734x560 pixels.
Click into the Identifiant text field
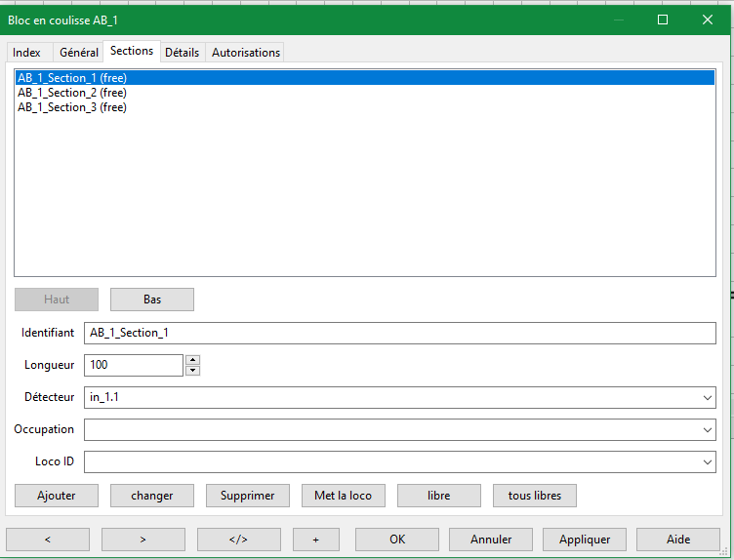coord(399,333)
